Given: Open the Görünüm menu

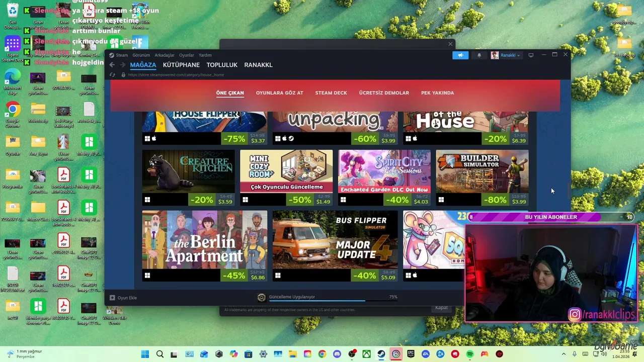Looking at the screenshot, I should click(141, 55).
